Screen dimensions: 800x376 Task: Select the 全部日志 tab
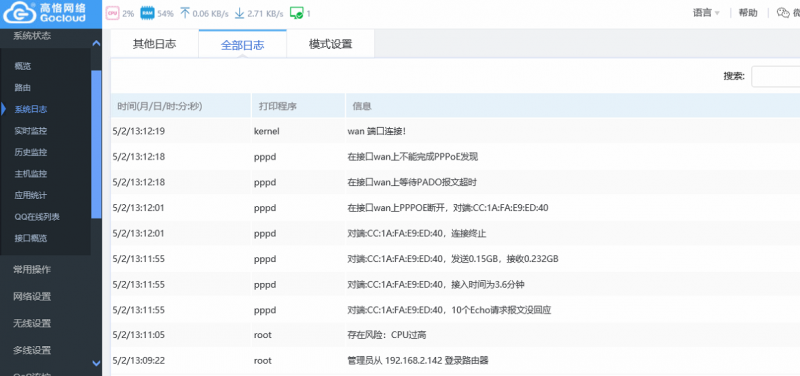(x=242, y=44)
